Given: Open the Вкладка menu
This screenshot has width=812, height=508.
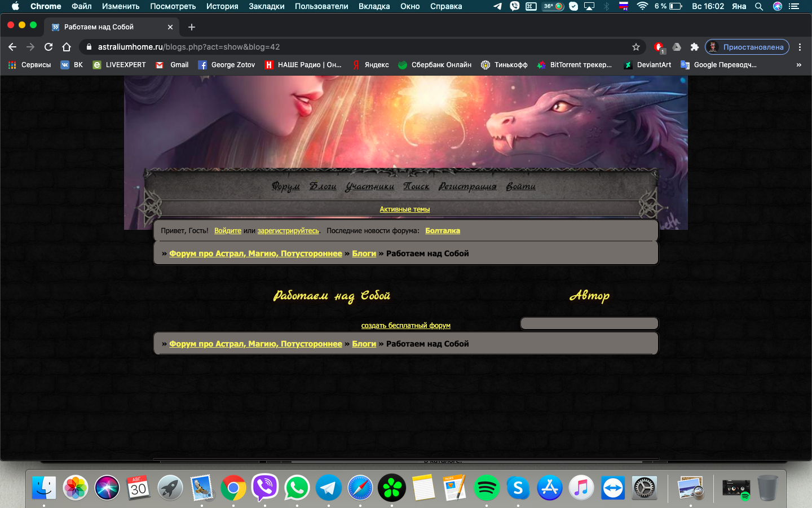Looking at the screenshot, I should pos(374,6).
